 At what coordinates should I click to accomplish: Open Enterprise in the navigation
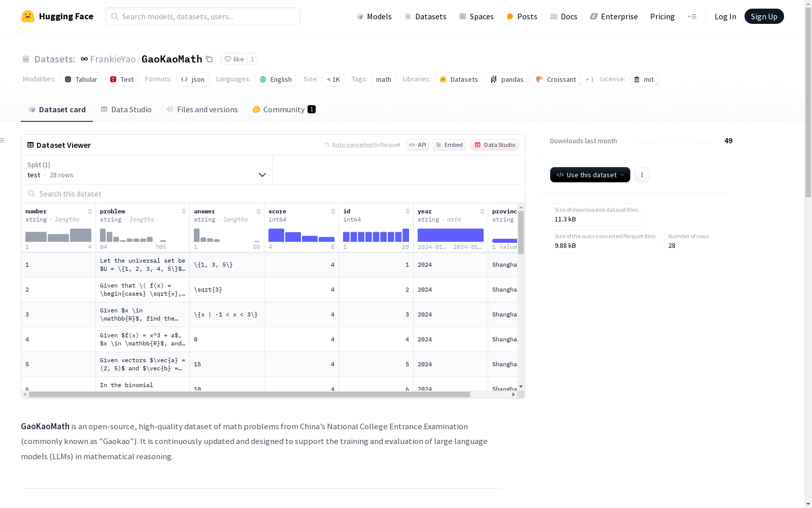coord(614,16)
